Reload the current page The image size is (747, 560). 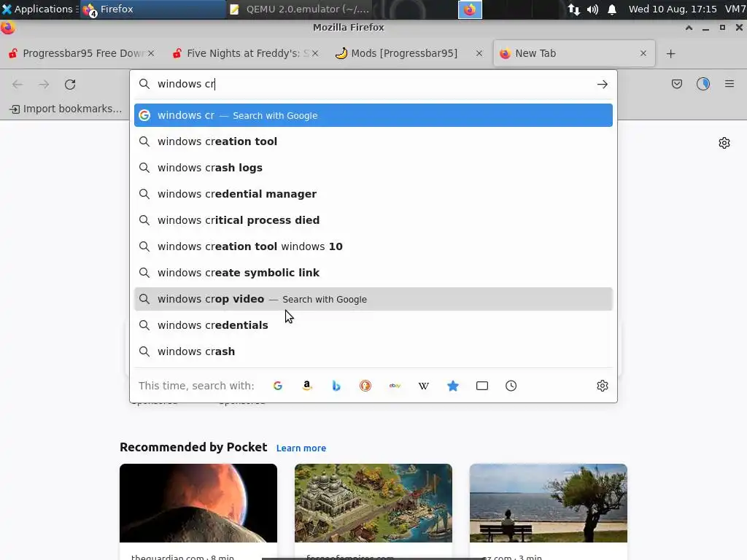[x=70, y=85]
